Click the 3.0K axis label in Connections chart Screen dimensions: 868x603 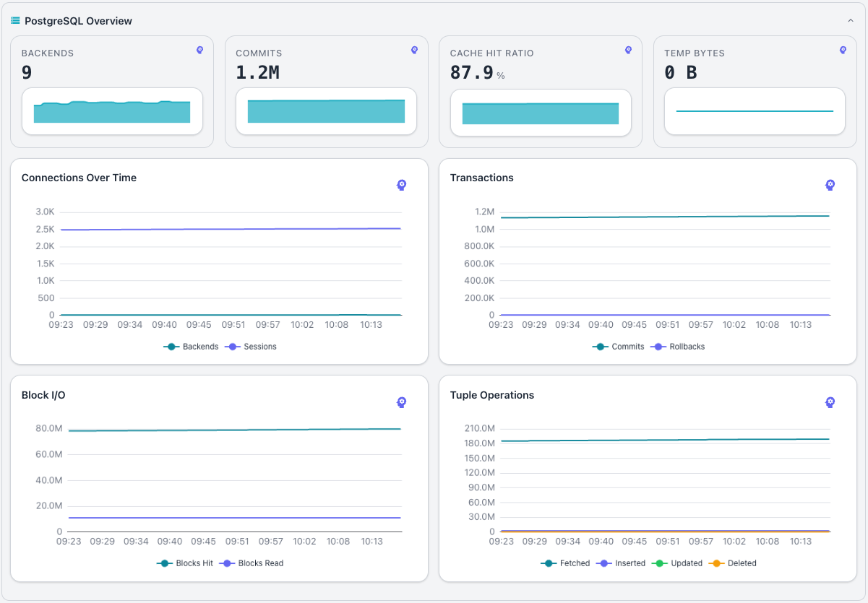click(45, 212)
